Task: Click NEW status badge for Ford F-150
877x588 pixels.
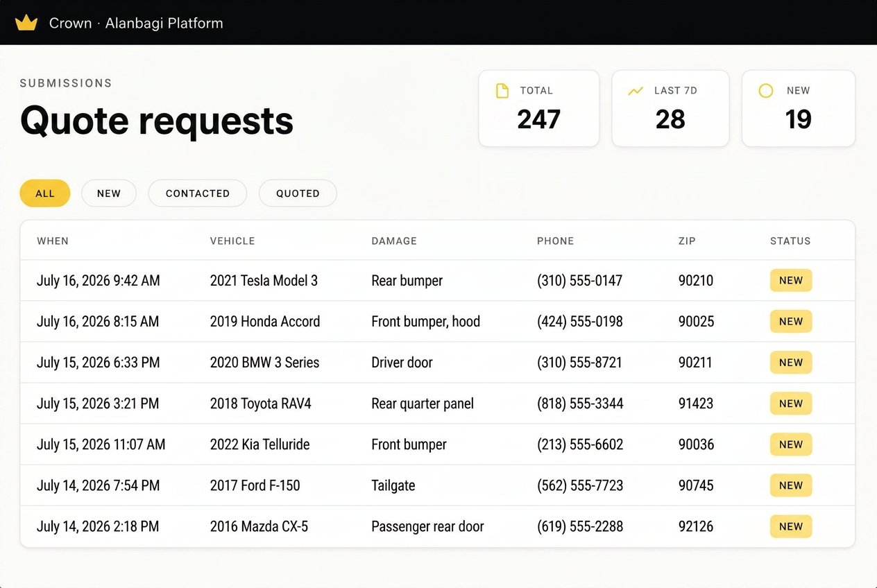Action: pyautogui.click(x=791, y=485)
